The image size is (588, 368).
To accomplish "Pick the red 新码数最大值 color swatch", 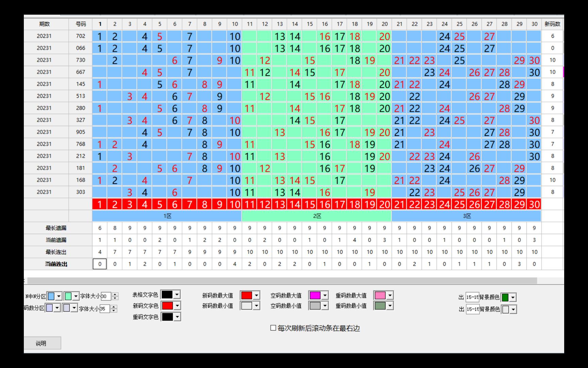I will pos(247,295).
